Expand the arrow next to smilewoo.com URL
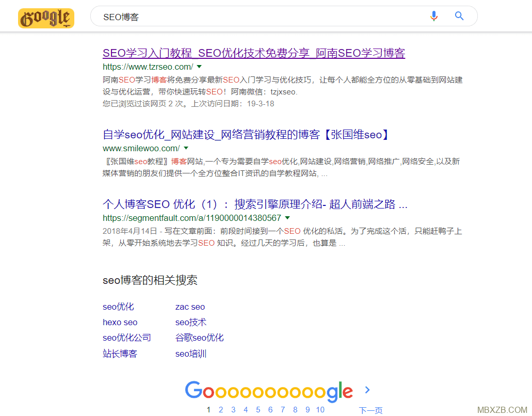The image size is (532, 416). (x=186, y=148)
